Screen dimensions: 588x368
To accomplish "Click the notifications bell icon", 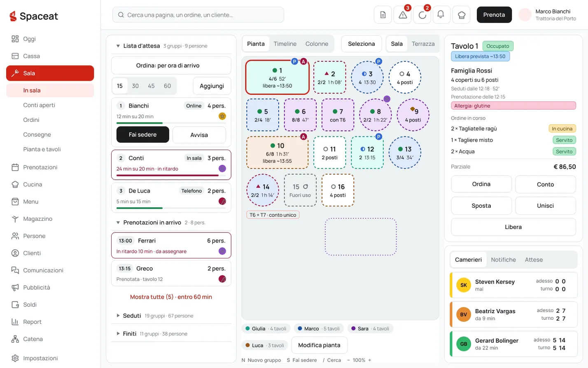I will point(441,15).
